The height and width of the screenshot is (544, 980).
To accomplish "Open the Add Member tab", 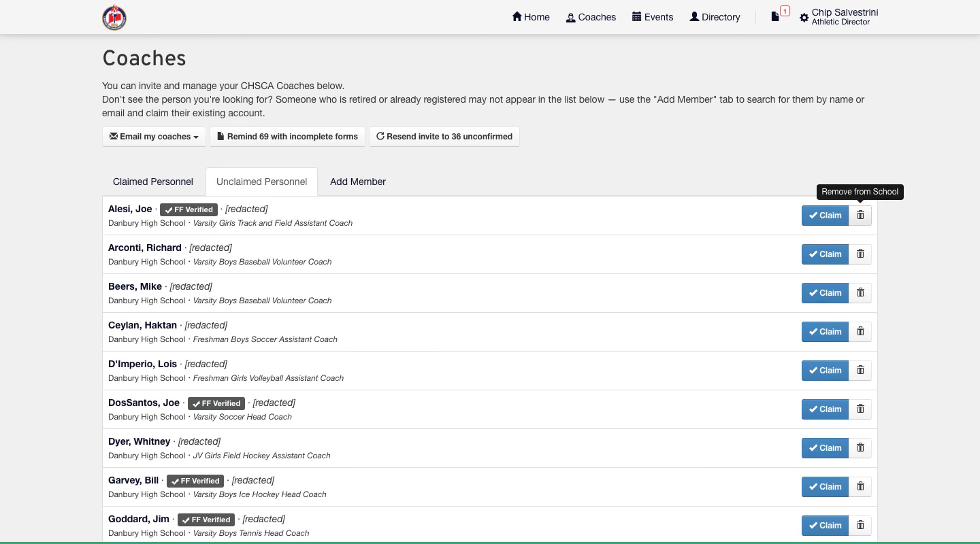I will [358, 182].
